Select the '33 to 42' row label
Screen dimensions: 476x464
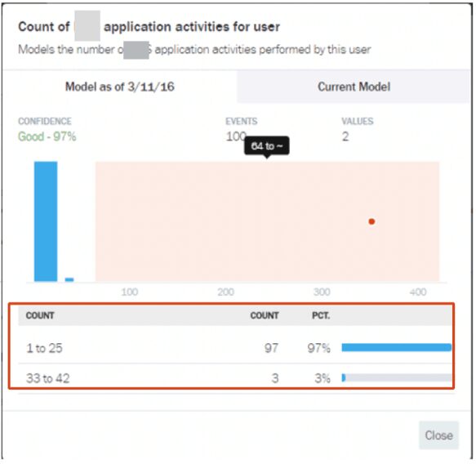tap(48, 378)
